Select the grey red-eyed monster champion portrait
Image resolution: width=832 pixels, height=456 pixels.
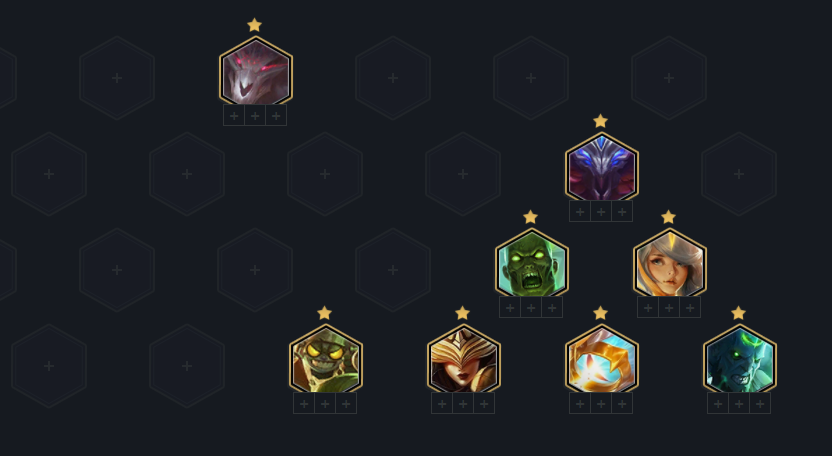(256, 72)
